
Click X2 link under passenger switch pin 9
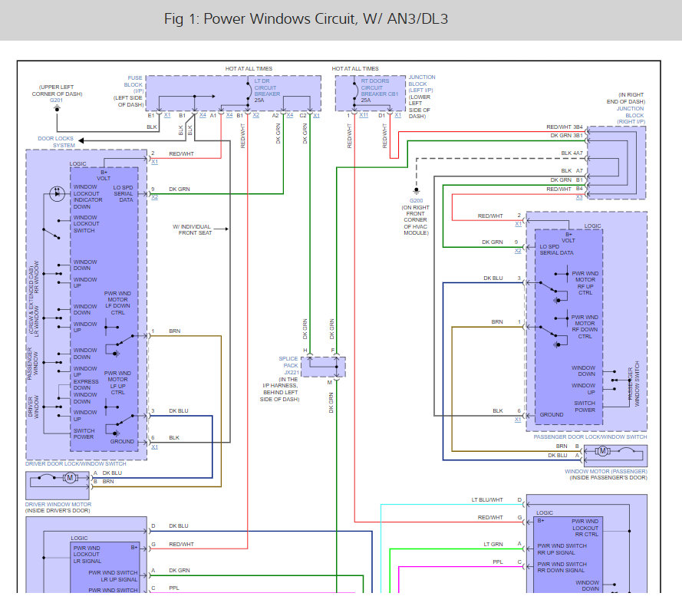click(x=518, y=251)
